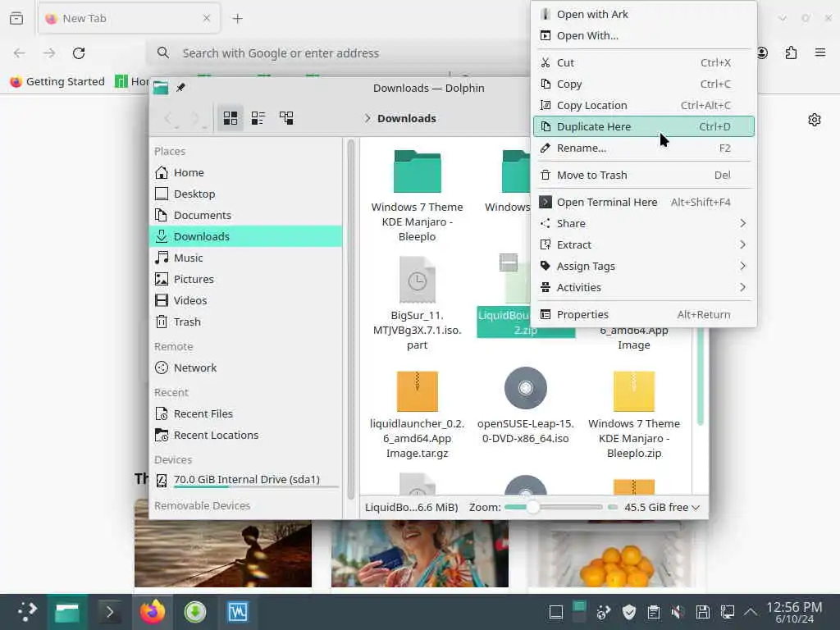Expand the Extract submenu
840x630 pixels.
[x=643, y=244]
